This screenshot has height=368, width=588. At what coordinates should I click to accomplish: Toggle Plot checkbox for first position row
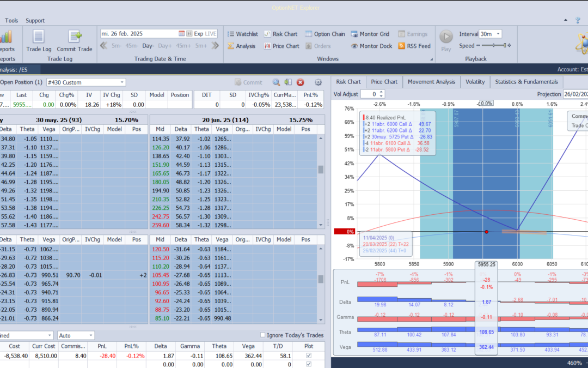(x=309, y=355)
